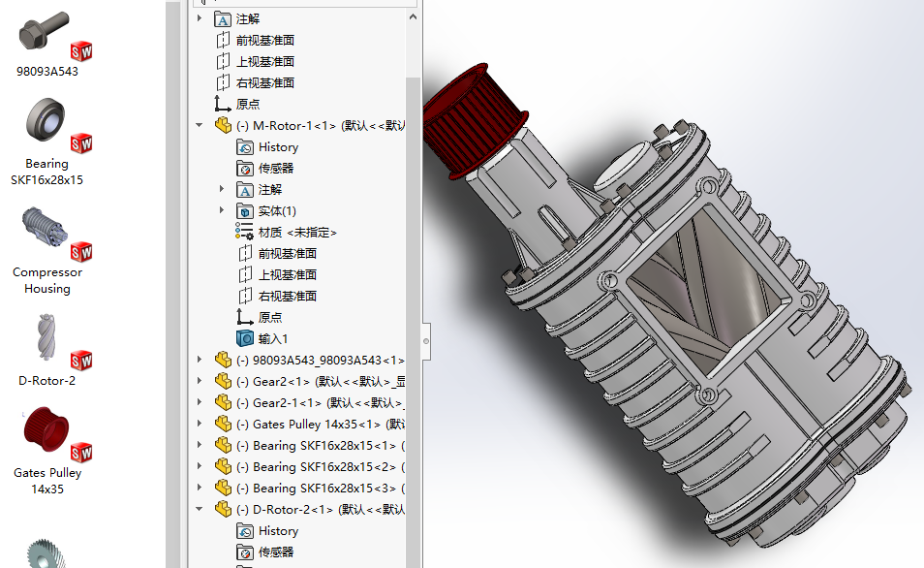Click the SolidWorks badge on Compressor Housing thumbnail

point(81,252)
